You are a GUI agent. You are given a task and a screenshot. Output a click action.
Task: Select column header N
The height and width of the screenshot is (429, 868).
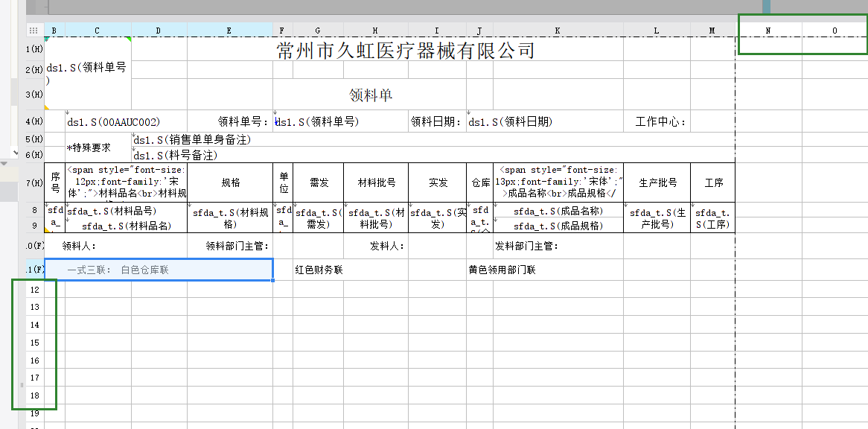(x=768, y=31)
